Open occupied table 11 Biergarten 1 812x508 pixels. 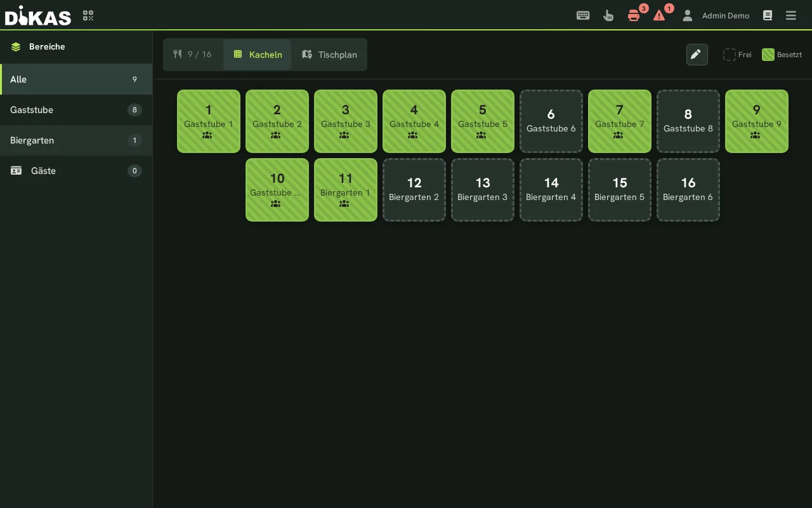point(346,190)
